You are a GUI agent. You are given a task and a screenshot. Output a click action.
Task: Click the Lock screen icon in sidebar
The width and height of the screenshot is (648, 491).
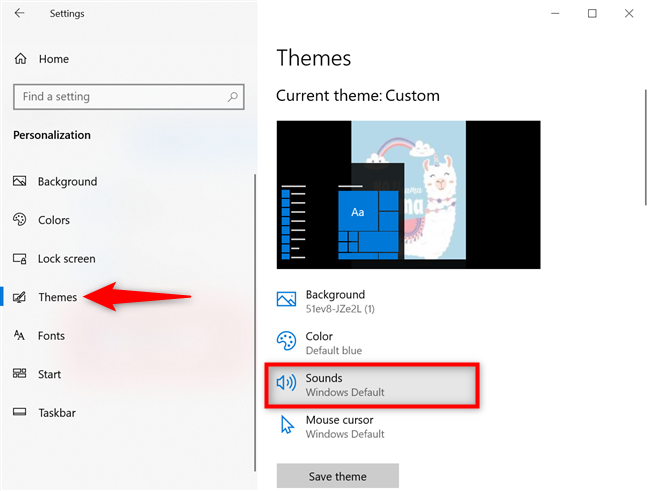[19, 259]
